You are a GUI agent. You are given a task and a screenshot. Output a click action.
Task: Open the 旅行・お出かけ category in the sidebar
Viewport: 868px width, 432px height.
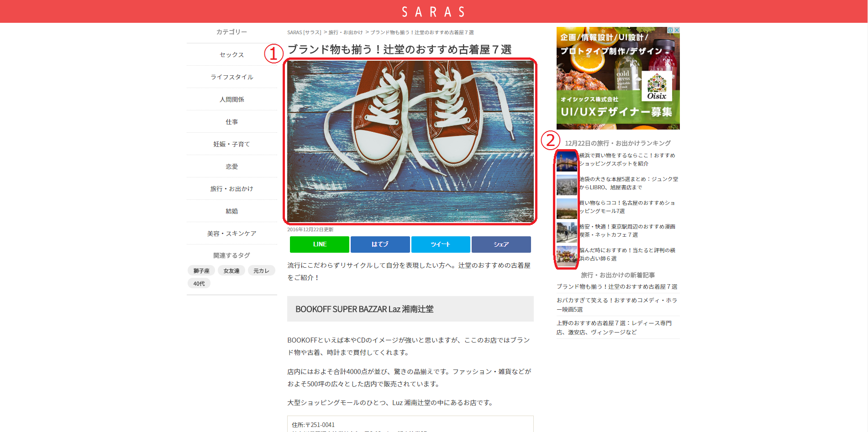click(x=231, y=189)
